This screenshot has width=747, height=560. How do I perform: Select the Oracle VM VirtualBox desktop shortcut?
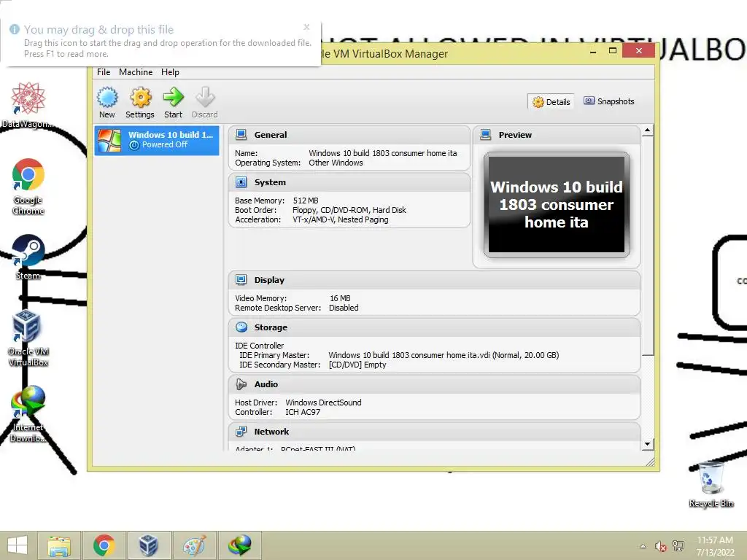pyautogui.click(x=28, y=338)
